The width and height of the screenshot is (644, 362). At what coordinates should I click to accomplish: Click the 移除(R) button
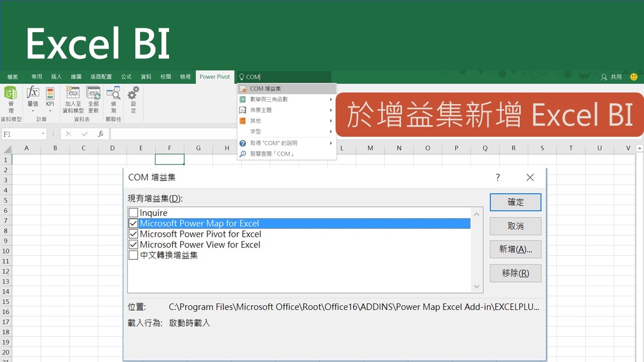[516, 273]
